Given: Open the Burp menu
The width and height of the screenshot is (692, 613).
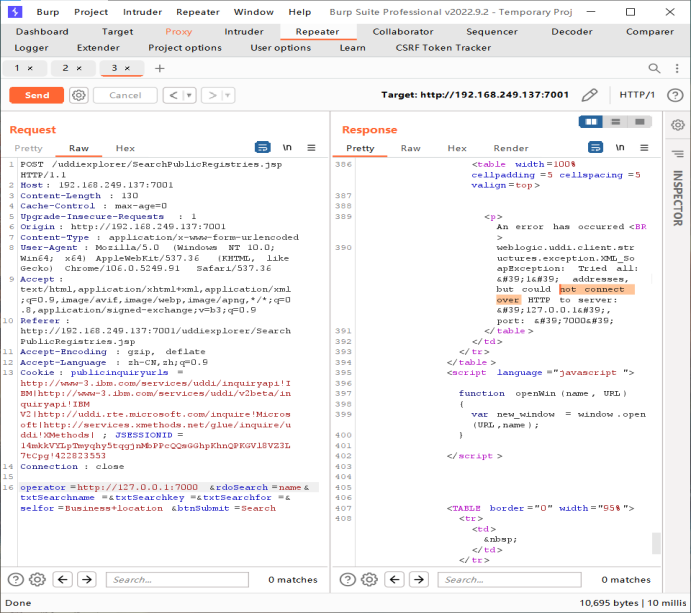Looking at the screenshot, I should [x=48, y=12].
